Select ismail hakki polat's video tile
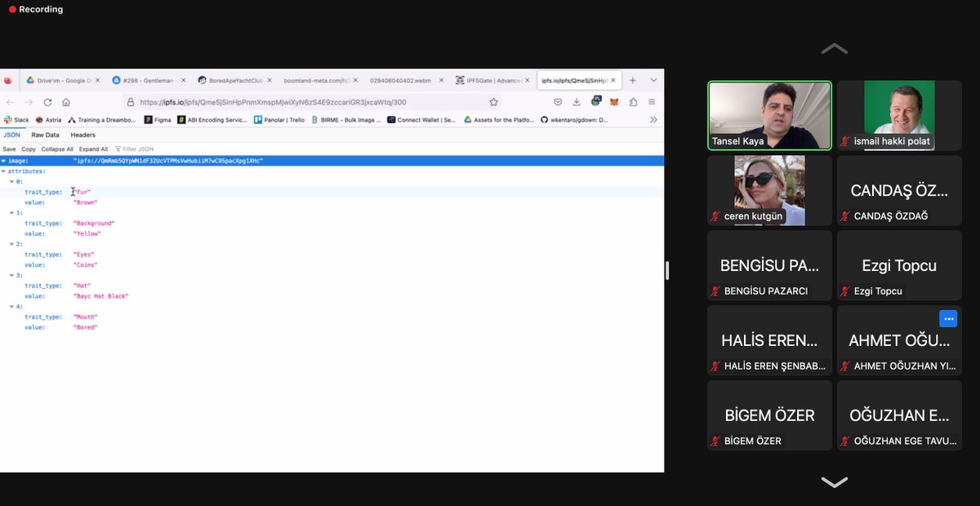This screenshot has height=506, width=980. point(900,115)
